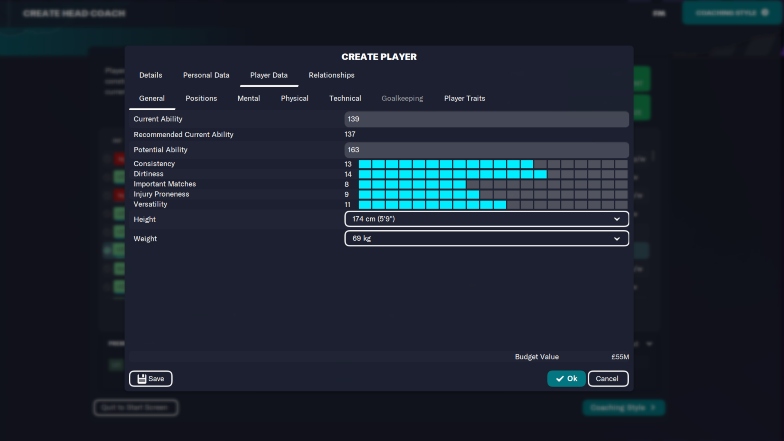The image size is (784, 441).
Task: Click the Budget Value £55M text
Action: [x=620, y=356]
